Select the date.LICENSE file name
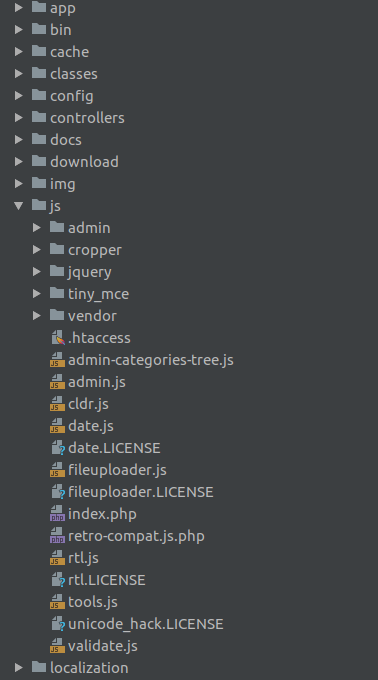 pyautogui.click(x=114, y=448)
